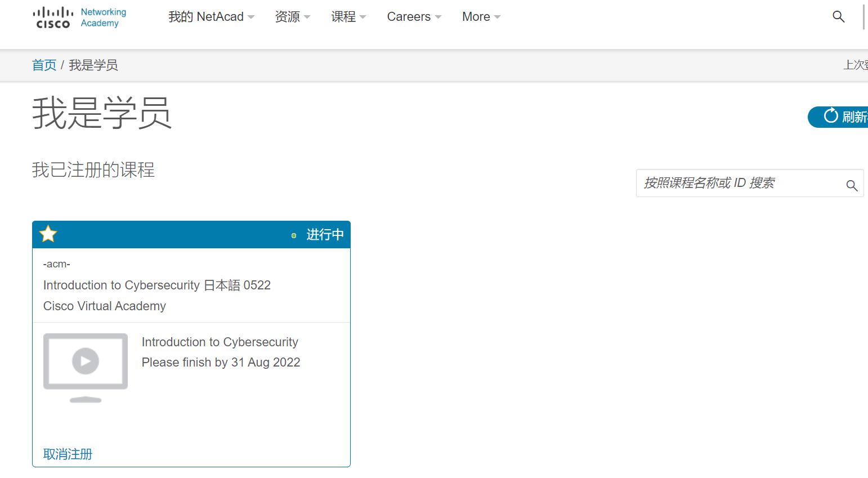This screenshot has width=868, height=478.
Task: Open Introduction to Cybersecurity 日本語 0522 course
Action: click(x=157, y=285)
